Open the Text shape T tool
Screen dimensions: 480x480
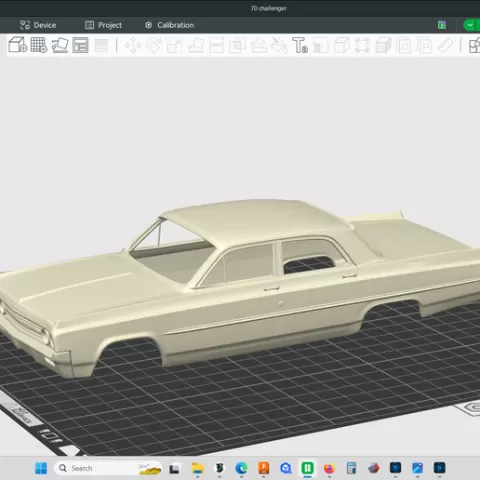click(x=300, y=45)
